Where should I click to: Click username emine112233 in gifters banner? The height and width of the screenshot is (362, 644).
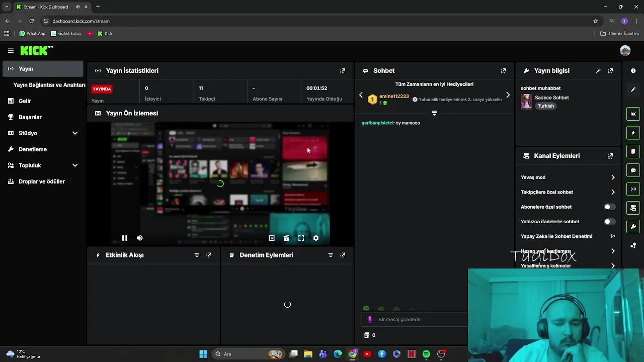click(x=394, y=97)
